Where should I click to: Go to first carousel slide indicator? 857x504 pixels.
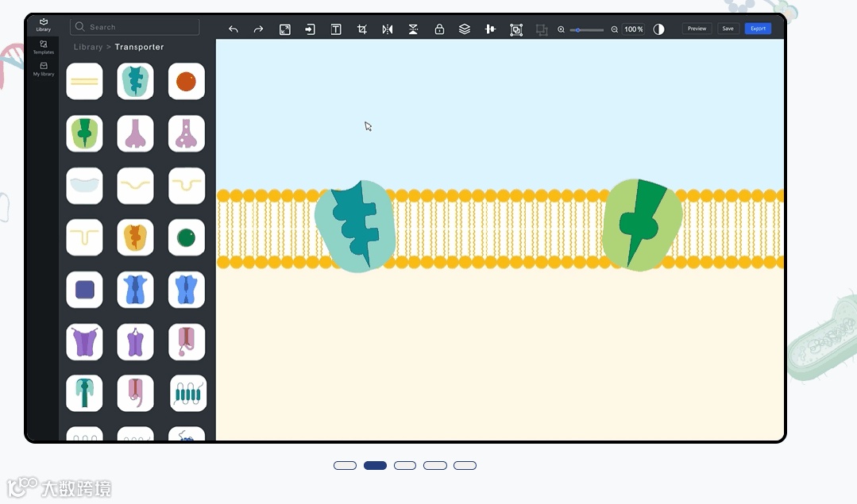coord(345,465)
